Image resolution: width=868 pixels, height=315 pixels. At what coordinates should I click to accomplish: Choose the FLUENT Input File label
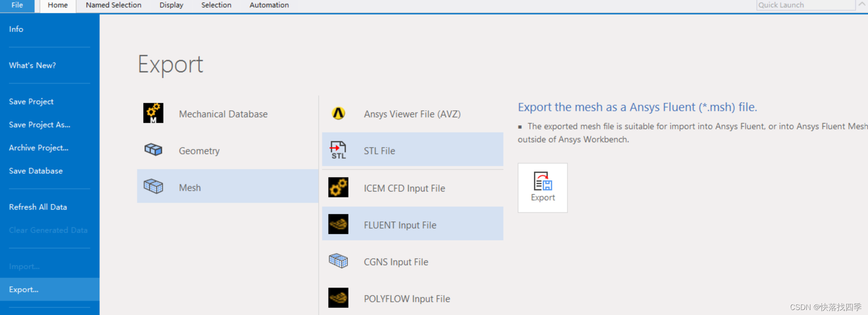coord(400,225)
